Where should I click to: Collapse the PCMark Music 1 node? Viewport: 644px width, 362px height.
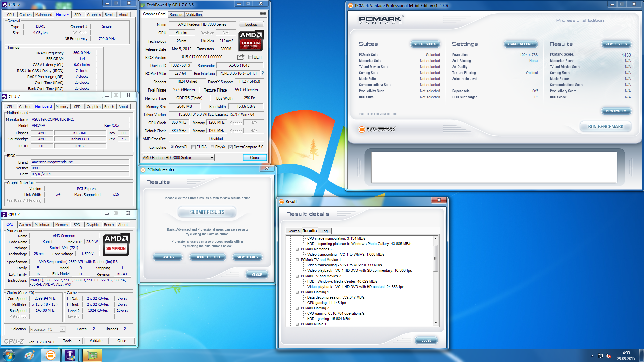297,324
